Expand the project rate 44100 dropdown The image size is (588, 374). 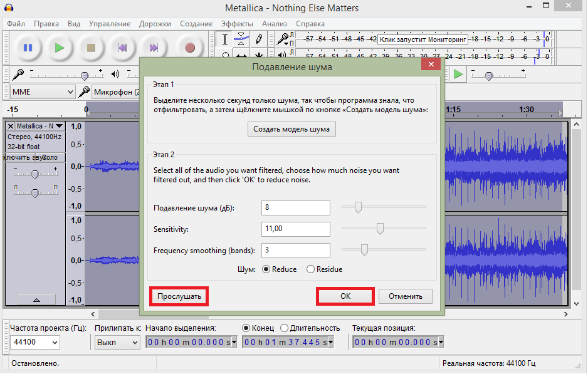[x=35, y=342]
